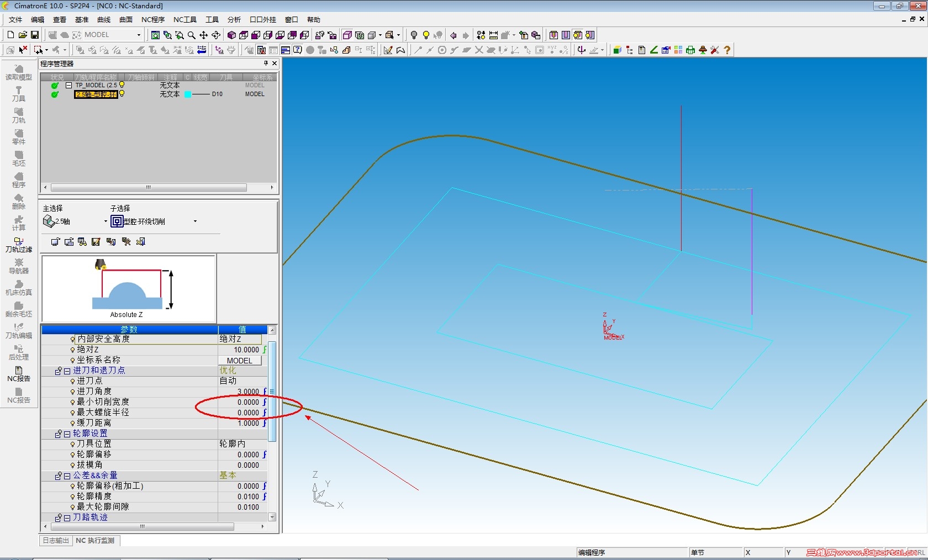This screenshot has width=928, height=560.
Task: Toggle light bulb visibility for TP_MODEL row
Action: (x=122, y=85)
